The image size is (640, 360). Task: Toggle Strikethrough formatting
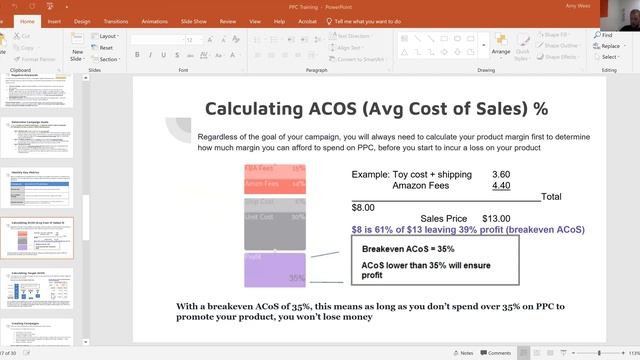(x=191, y=55)
